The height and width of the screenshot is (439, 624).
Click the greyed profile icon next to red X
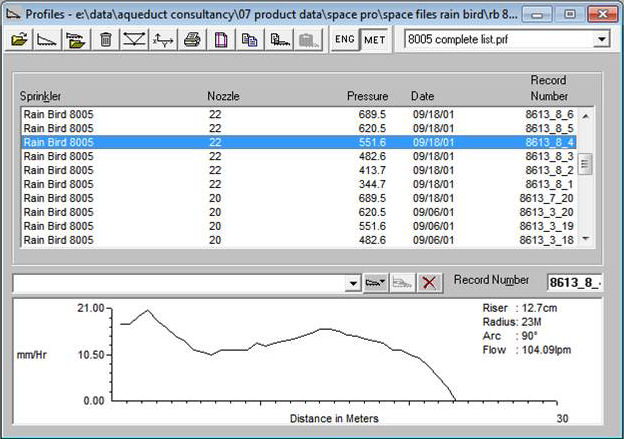coord(402,283)
